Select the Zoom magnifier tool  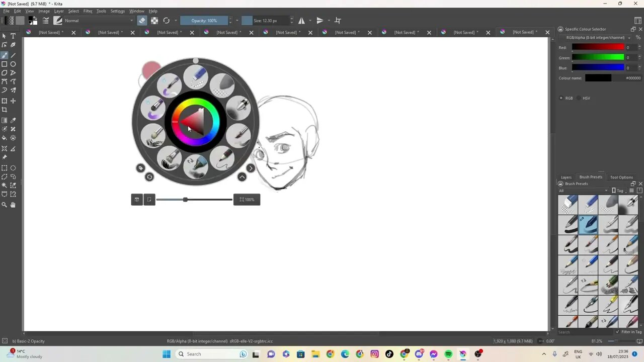tap(5, 205)
